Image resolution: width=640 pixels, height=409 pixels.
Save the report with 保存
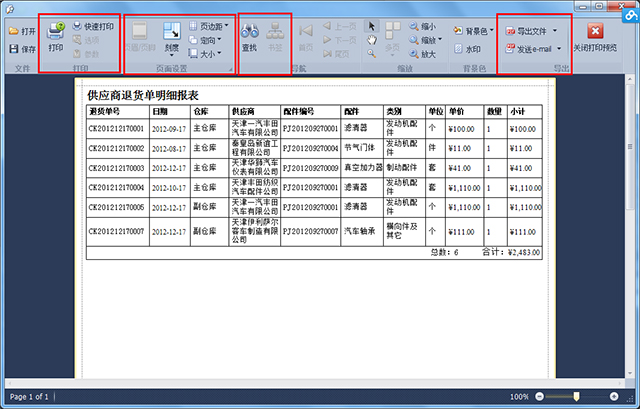(22, 48)
